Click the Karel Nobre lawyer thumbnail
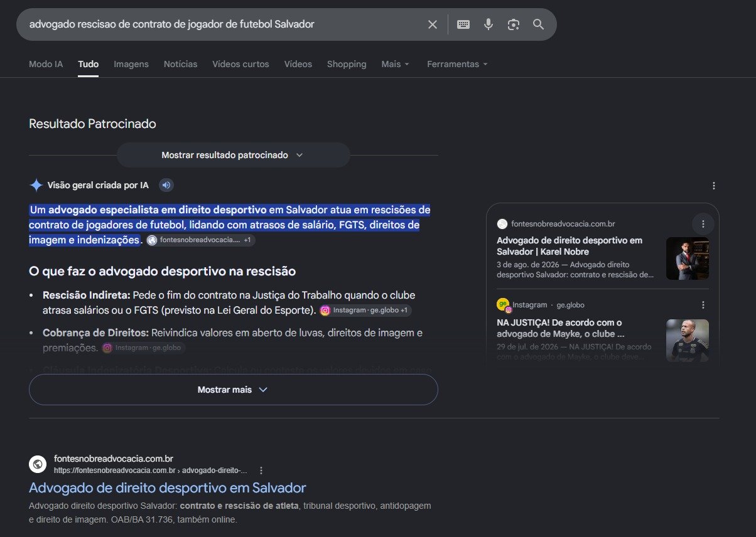756x537 pixels. click(x=688, y=258)
